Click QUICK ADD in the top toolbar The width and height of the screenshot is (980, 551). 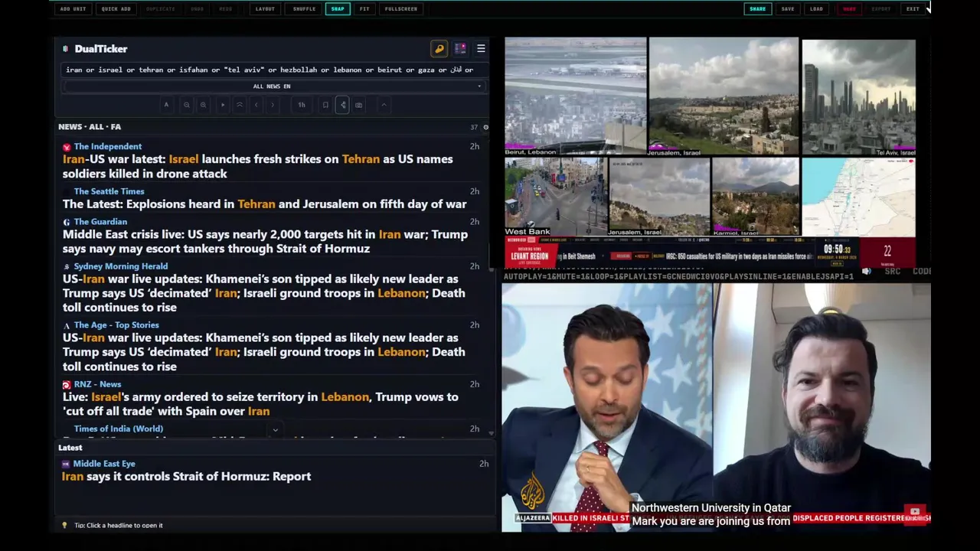pos(116,9)
